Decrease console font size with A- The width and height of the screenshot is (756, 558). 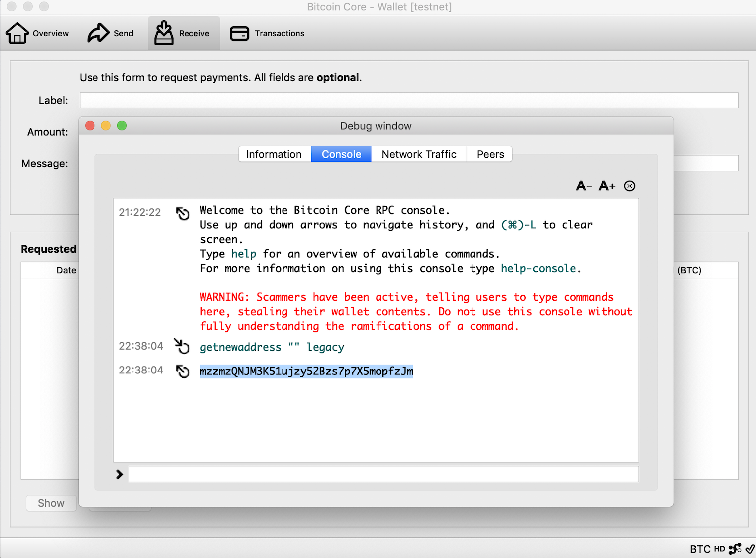click(x=584, y=186)
